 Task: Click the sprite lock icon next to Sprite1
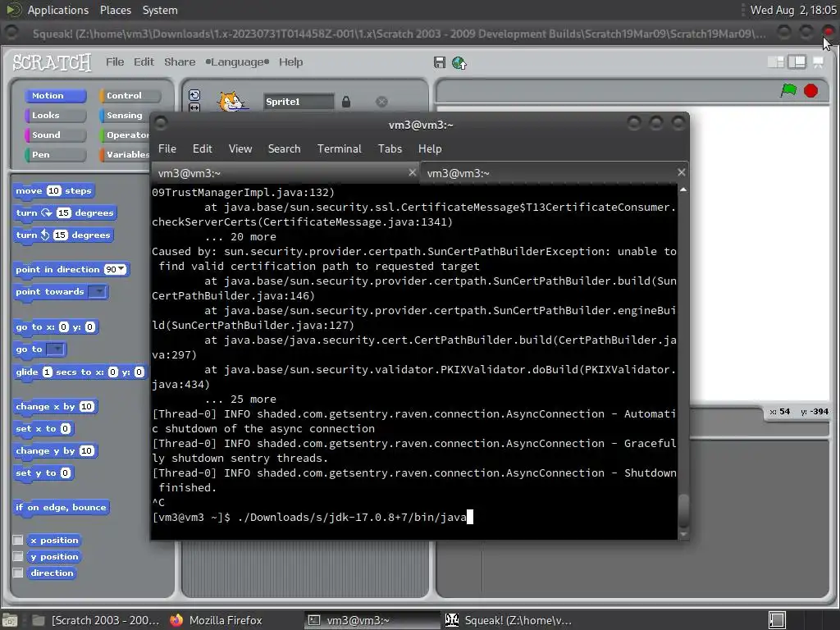[x=346, y=101]
